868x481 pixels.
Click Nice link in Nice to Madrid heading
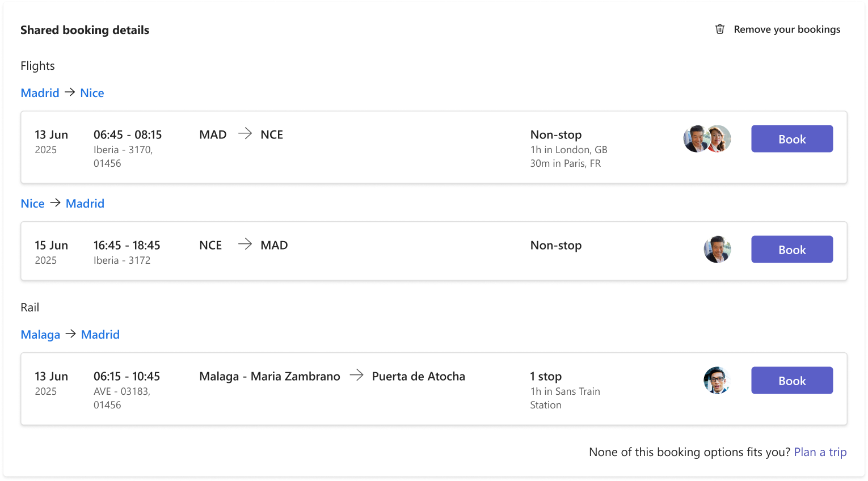[32, 204]
